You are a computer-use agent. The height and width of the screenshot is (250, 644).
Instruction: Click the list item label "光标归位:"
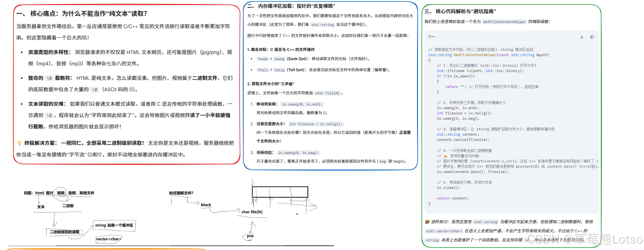click(x=265, y=152)
